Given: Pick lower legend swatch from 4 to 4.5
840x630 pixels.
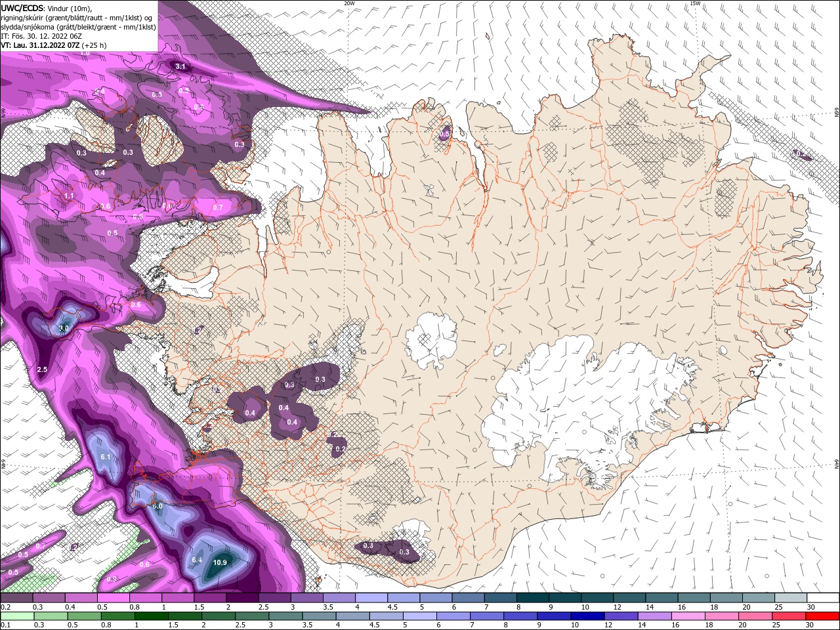Looking at the screenshot, I should point(353,616).
